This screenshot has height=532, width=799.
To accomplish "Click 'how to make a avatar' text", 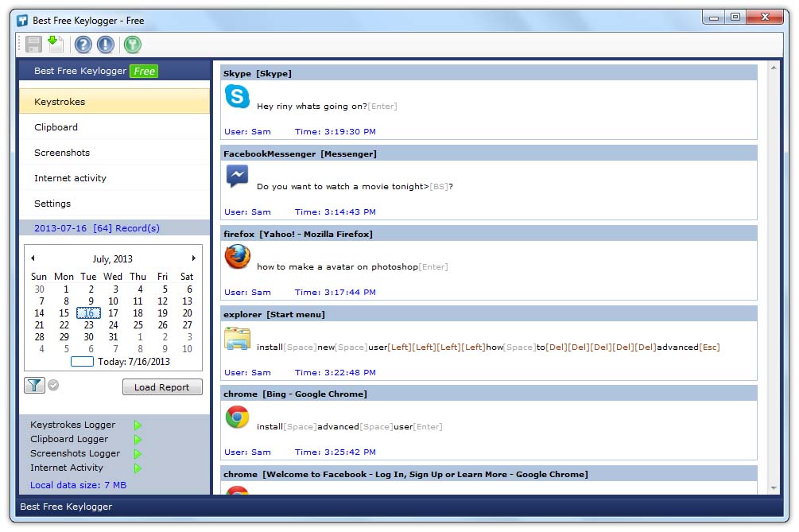I will pos(312,266).
